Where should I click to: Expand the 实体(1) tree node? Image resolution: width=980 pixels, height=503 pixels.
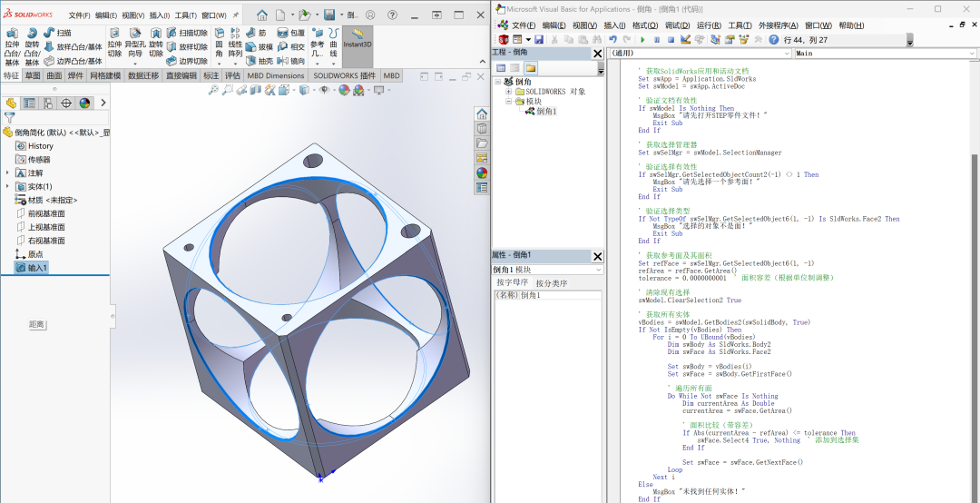[7, 186]
